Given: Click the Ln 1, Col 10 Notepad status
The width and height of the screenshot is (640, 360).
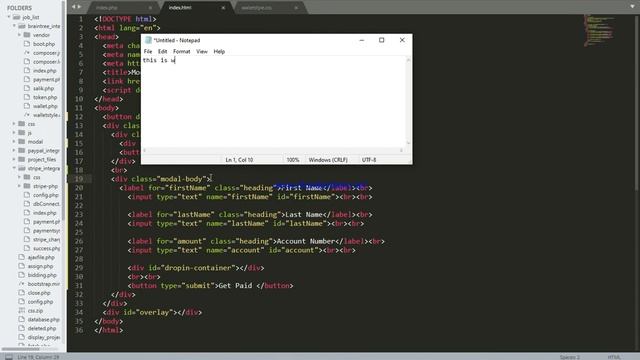Looking at the screenshot, I should coord(239,160).
